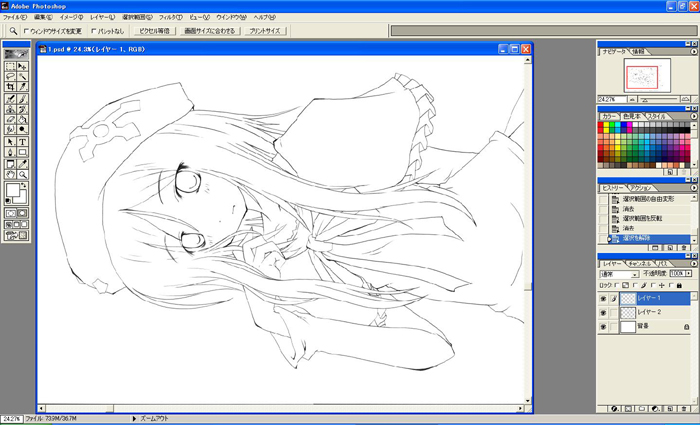Viewport: 700px width, 425px height.
Task: Select the Type (T) tool
Action: pos(22,141)
